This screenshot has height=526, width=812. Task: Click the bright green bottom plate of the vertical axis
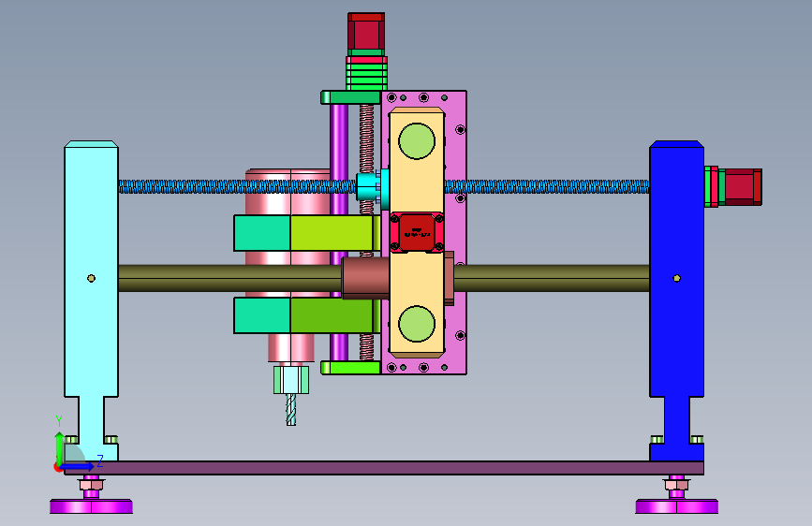pos(350,368)
